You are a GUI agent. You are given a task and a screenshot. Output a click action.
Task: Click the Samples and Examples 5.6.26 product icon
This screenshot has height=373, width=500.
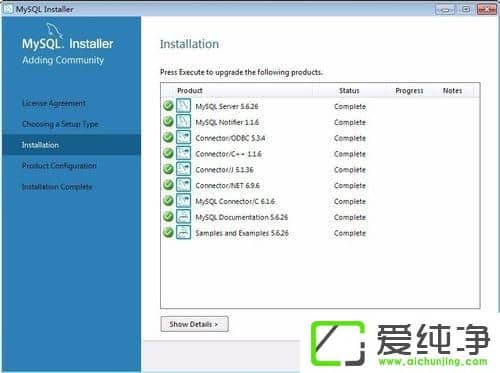[183, 232]
